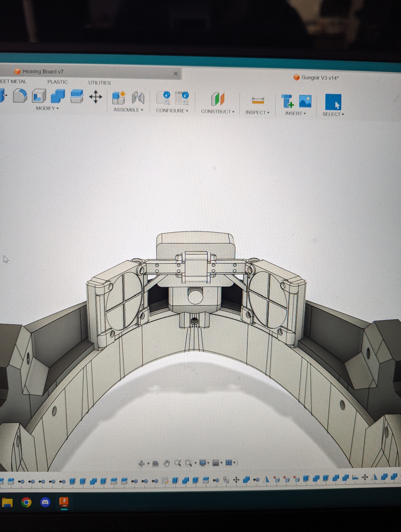Select the Joint tool icon
Viewport: 401px width, 532px height.
click(x=138, y=98)
